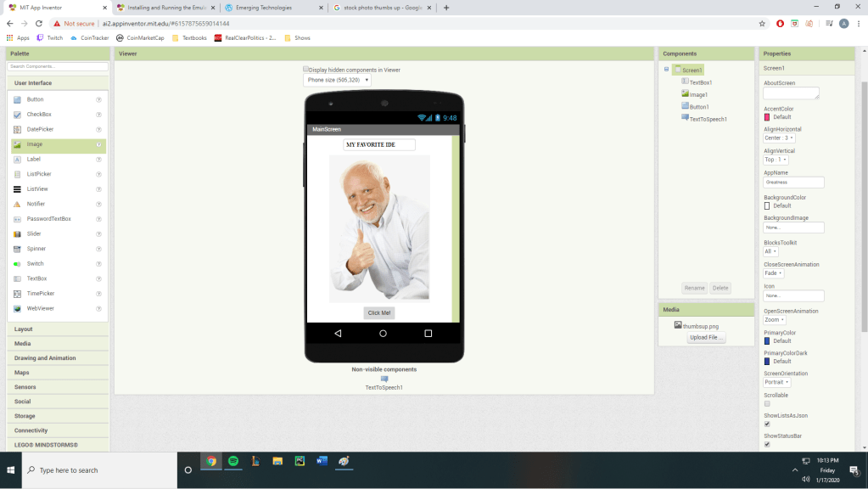The width and height of the screenshot is (868, 489).
Task: Click the WebViewer palette icon
Action: pos(17,308)
